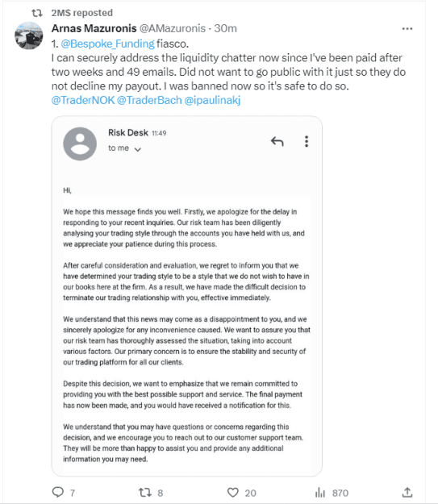This screenshot has height=504, width=438.
Task: Open the @TraderBach mention
Action: (149, 100)
